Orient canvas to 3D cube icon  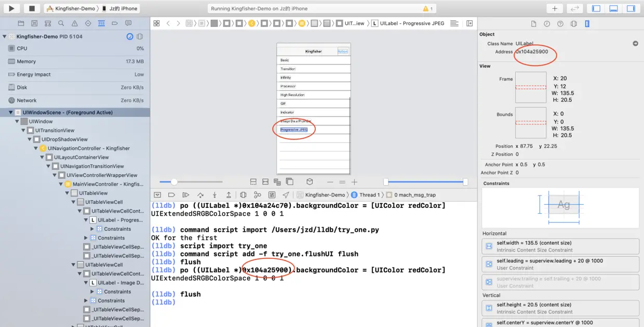coord(310,182)
